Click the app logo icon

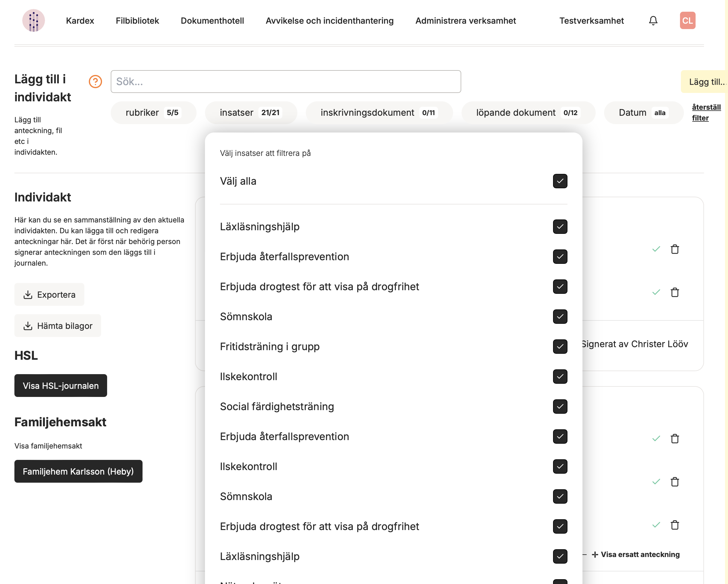(33, 21)
